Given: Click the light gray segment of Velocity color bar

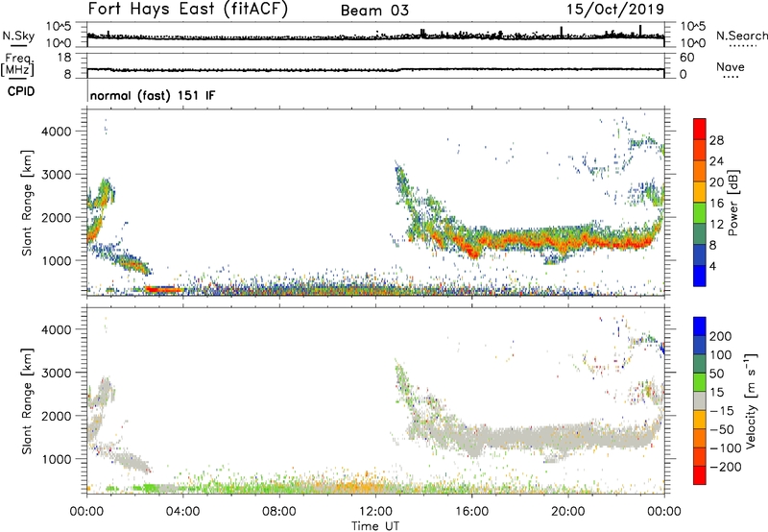Looking at the screenshot, I should click(x=700, y=400).
